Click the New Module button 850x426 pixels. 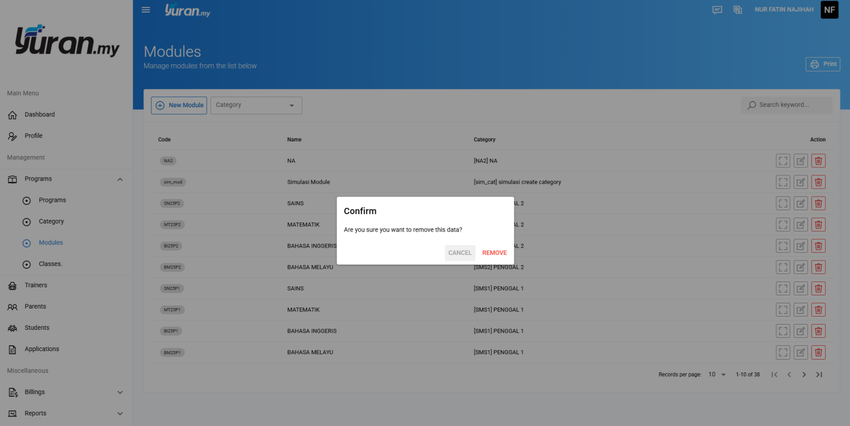click(x=179, y=105)
